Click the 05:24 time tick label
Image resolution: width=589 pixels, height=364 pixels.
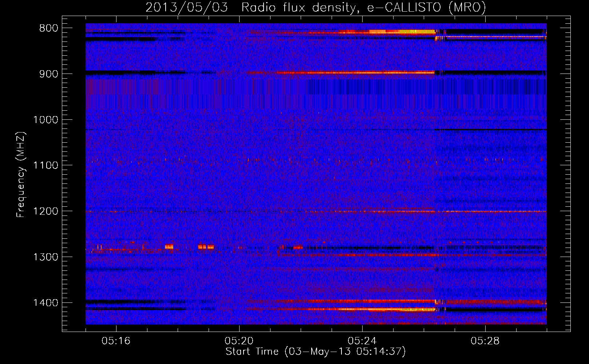click(362, 341)
